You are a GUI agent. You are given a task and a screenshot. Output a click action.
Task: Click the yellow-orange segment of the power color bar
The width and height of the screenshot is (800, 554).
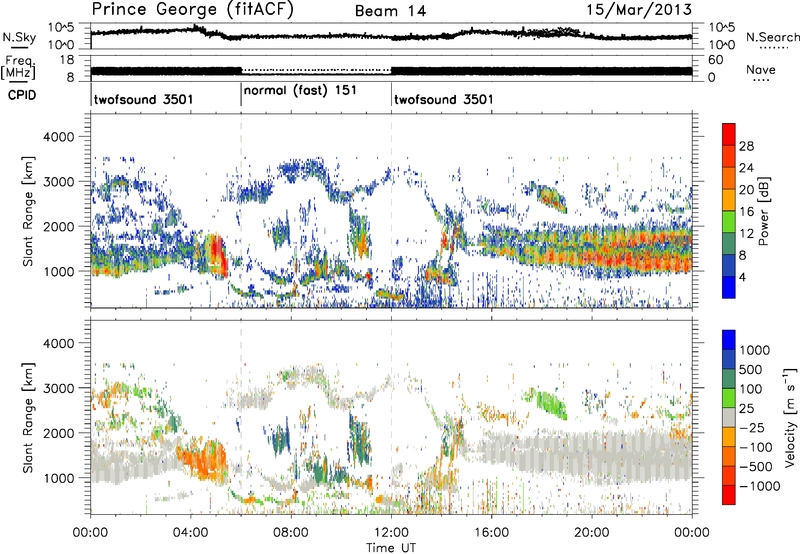click(729, 200)
